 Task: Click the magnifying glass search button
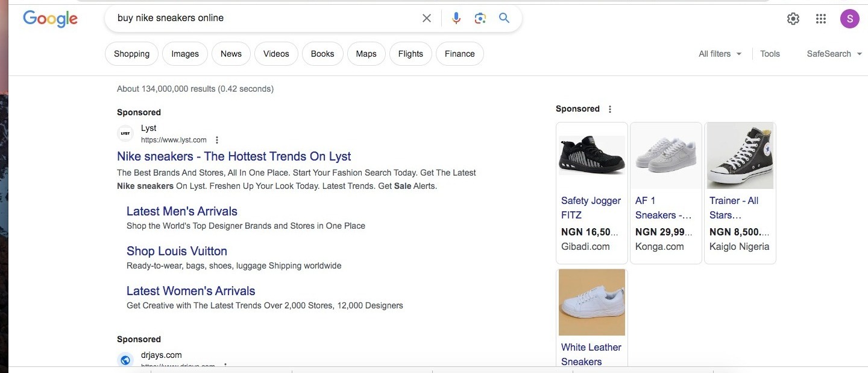504,18
